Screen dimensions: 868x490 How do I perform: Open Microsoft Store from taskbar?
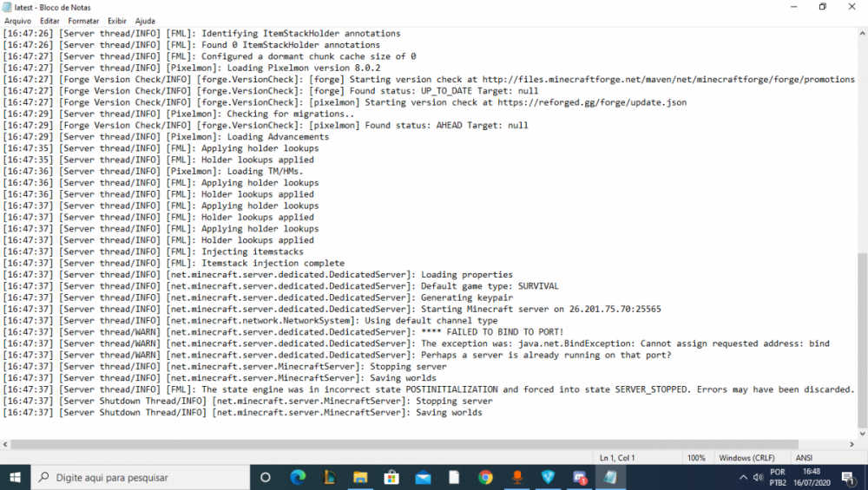coord(391,477)
